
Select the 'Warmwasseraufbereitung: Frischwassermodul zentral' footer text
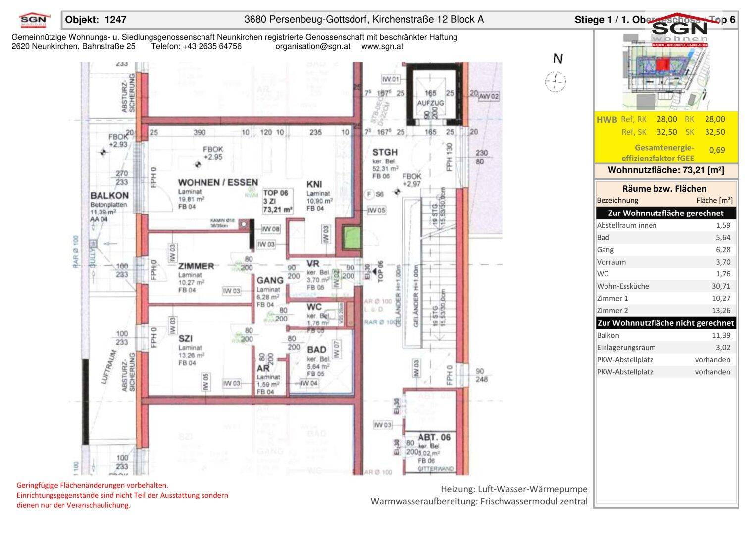(479, 501)
